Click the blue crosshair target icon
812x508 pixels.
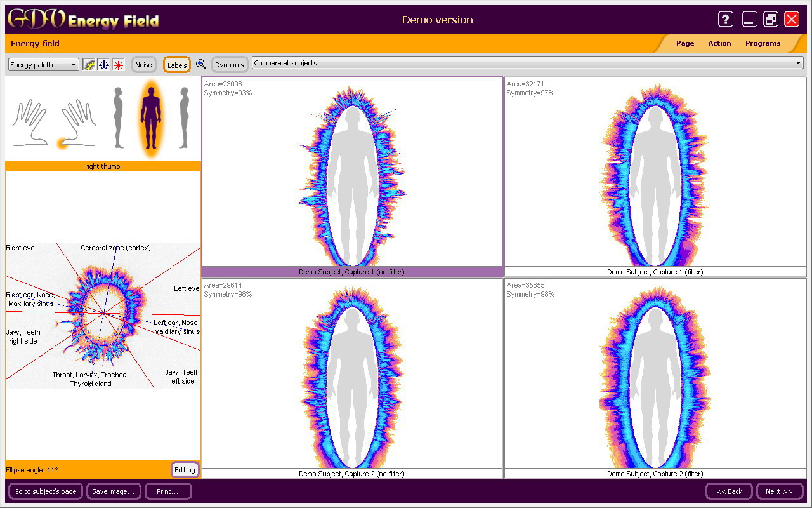pyautogui.click(x=104, y=65)
